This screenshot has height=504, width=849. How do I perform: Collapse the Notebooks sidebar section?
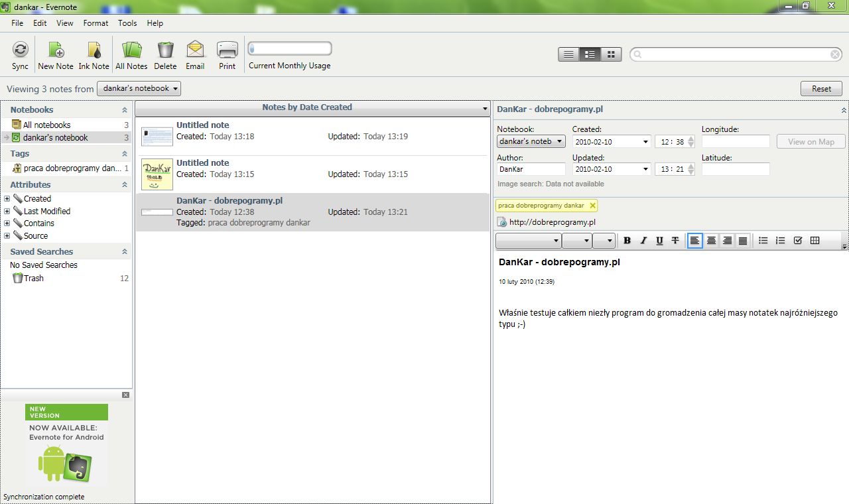click(x=124, y=110)
